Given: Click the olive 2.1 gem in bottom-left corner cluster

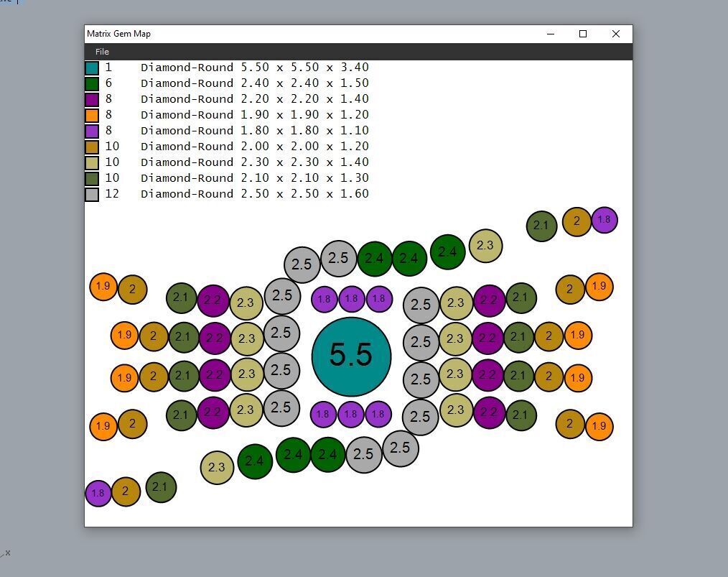Looking at the screenshot, I should click(x=161, y=487).
